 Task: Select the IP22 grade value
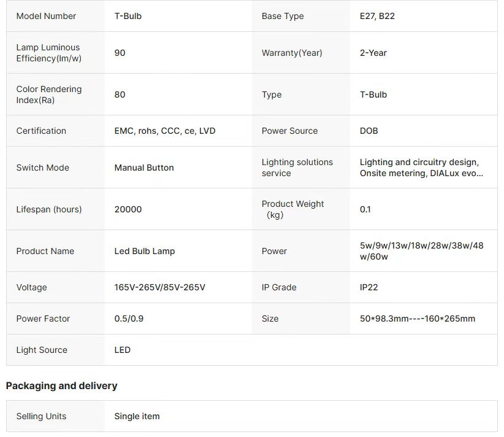tap(368, 287)
